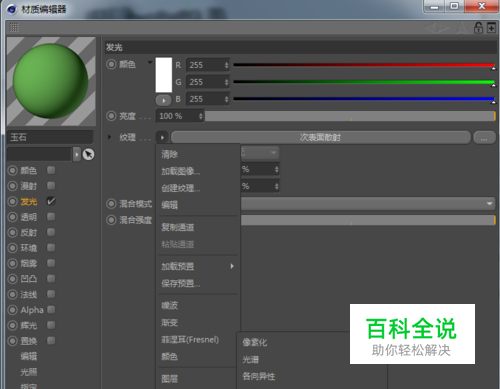
Task: Select the 光照 entry in the channel list
Action: [29, 372]
